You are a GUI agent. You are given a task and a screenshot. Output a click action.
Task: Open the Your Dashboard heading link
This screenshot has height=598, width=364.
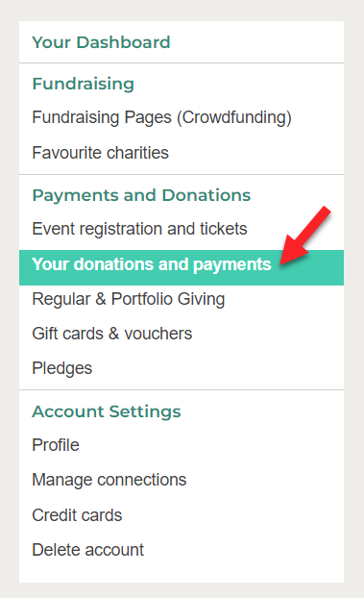click(x=101, y=42)
